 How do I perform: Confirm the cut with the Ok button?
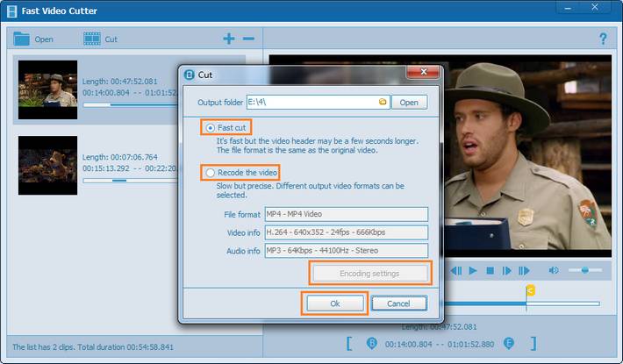[x=333, y=303]
